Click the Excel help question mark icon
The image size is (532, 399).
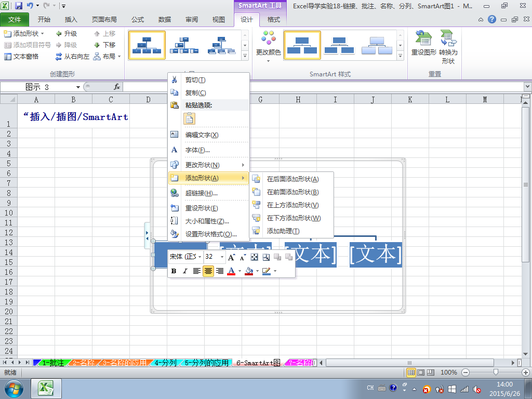tap(492, 19)
